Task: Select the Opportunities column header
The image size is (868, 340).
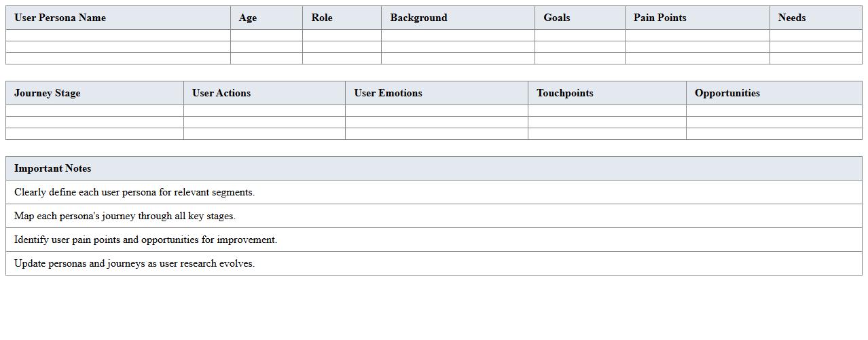Action: [x=727, y=93]
